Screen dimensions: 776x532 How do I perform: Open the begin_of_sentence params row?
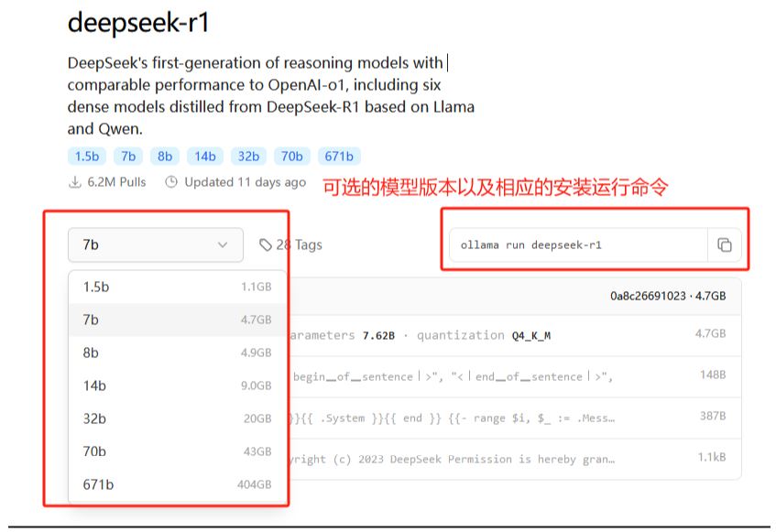click(x=515, y=376)
